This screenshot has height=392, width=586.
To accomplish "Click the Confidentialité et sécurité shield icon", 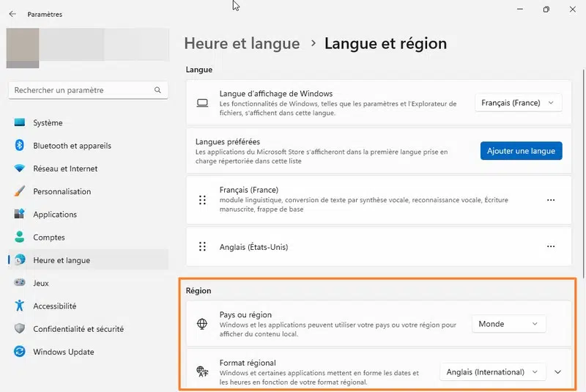I will click(20, 328).
